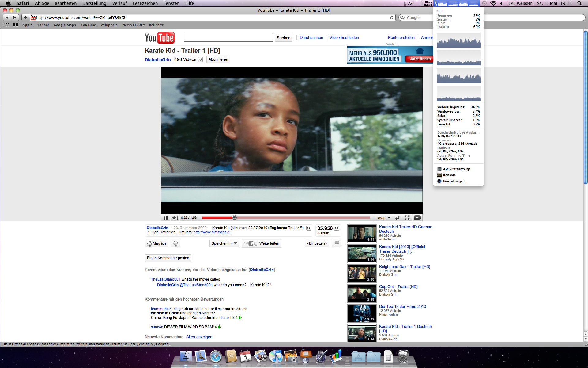Expand the video description arrow
This screenshot has height=368, width=588.
click(309, 228)
